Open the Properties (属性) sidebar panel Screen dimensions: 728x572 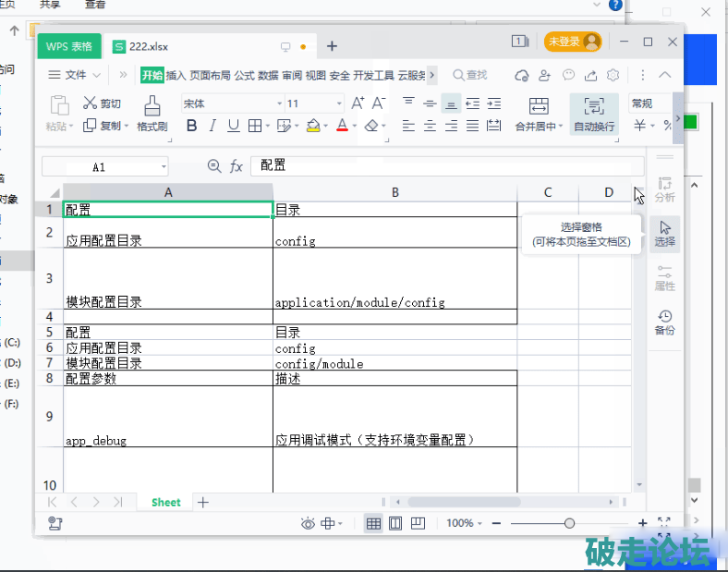coord(664,276)
